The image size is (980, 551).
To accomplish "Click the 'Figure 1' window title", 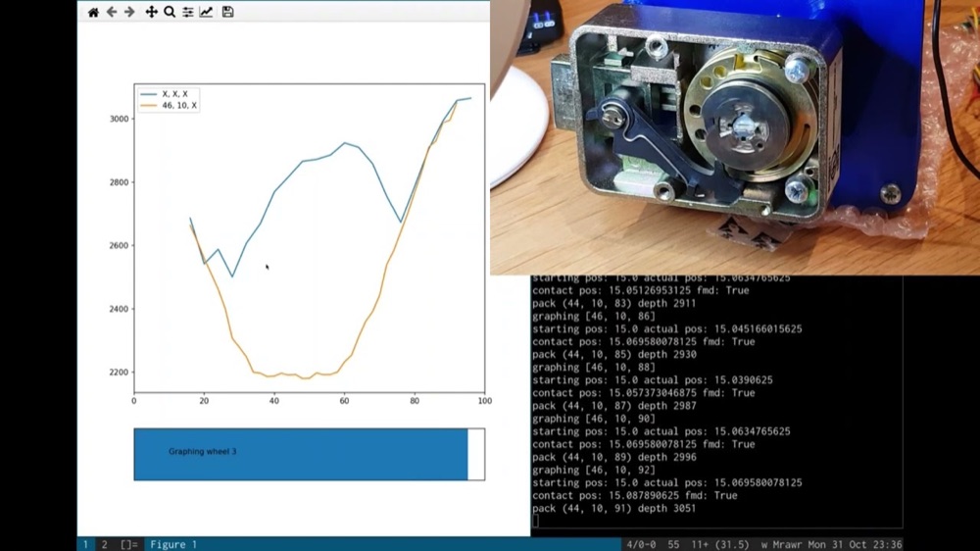I will tap(173, 545).
